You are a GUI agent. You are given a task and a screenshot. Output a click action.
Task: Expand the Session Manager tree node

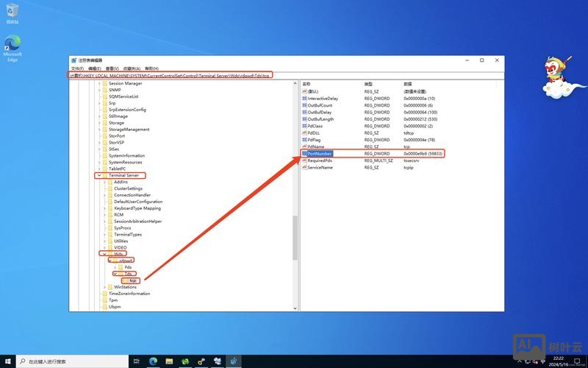[x=98, y=83]
